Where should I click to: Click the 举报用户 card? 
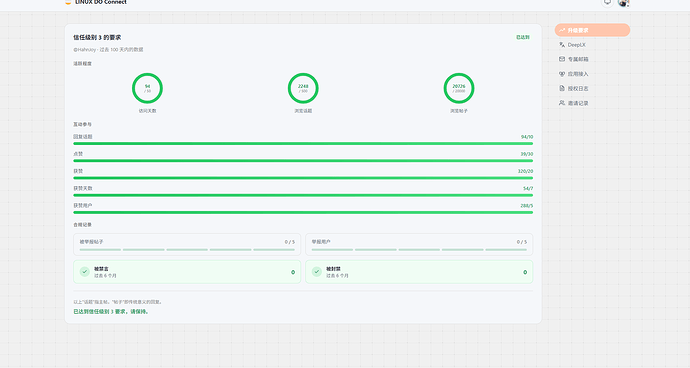pyautogui.click(x=419, y=244)
